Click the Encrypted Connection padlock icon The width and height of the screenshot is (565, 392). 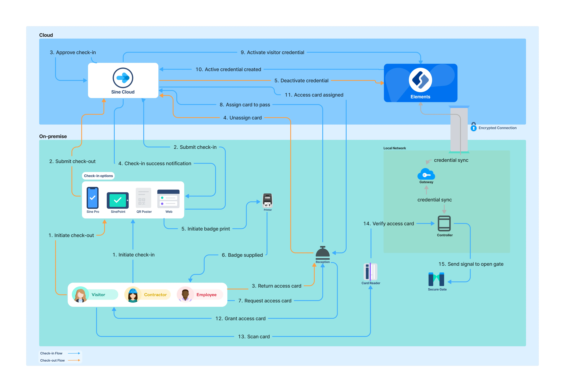click(x=473, y=127)
